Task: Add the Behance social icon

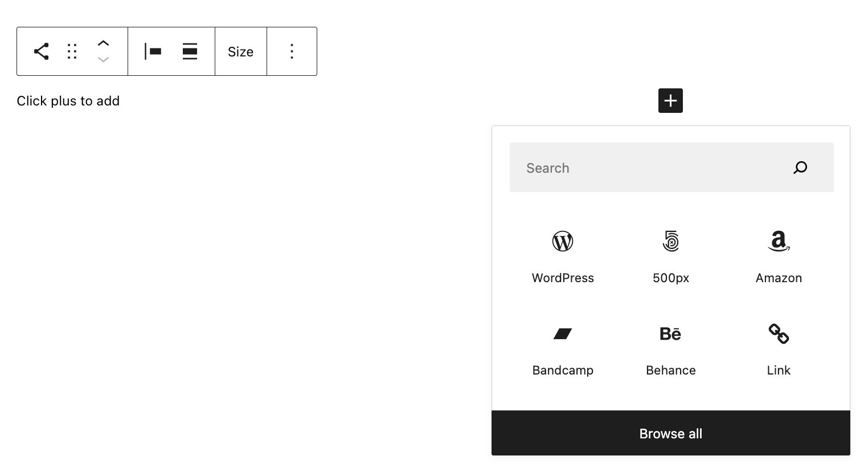Action: pos(670,343)
